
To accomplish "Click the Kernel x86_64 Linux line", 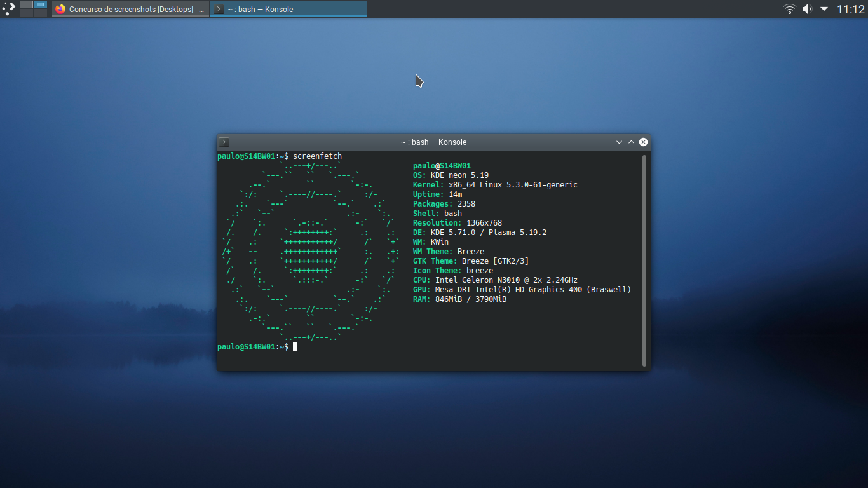I will point(495,185).
